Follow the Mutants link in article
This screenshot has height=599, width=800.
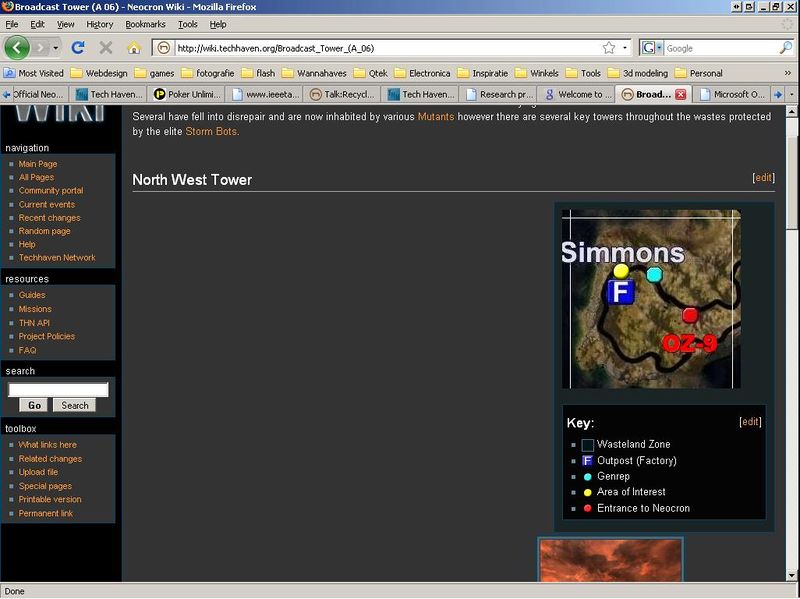coord(436,117)
